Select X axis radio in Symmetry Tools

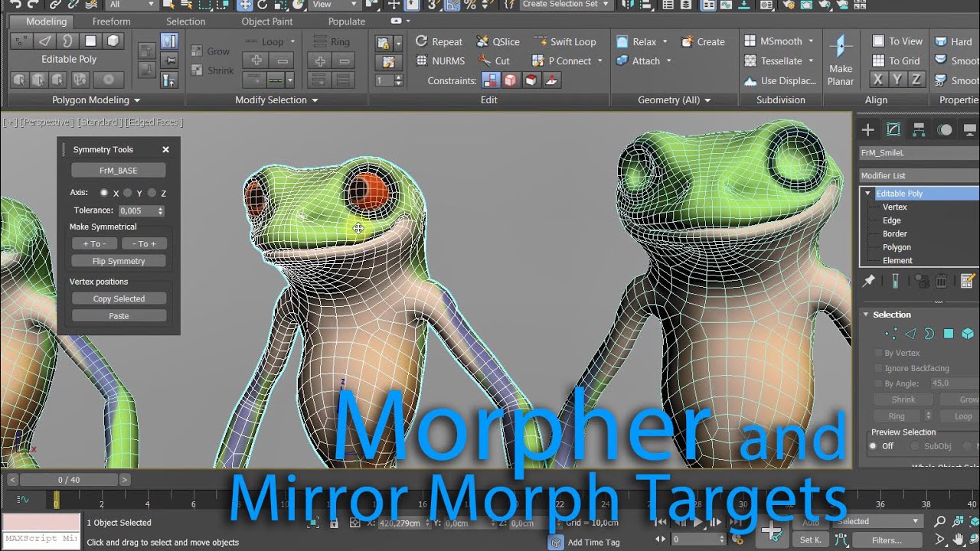[x=104, y=193]
